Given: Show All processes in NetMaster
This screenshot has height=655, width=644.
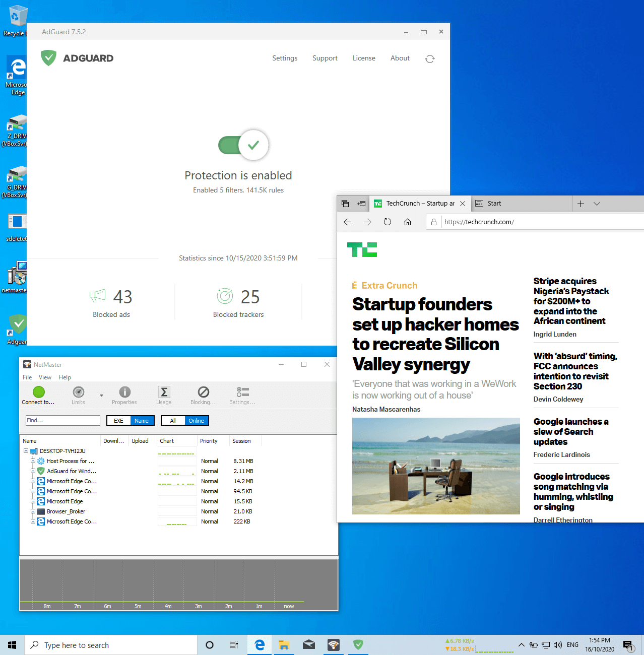Looking at the screenshot, I should [x=173, y=421].
